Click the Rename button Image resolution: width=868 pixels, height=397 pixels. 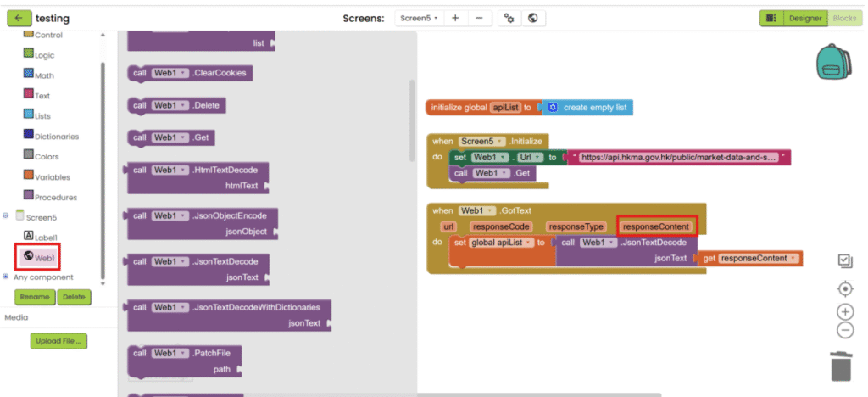point(35,297)
